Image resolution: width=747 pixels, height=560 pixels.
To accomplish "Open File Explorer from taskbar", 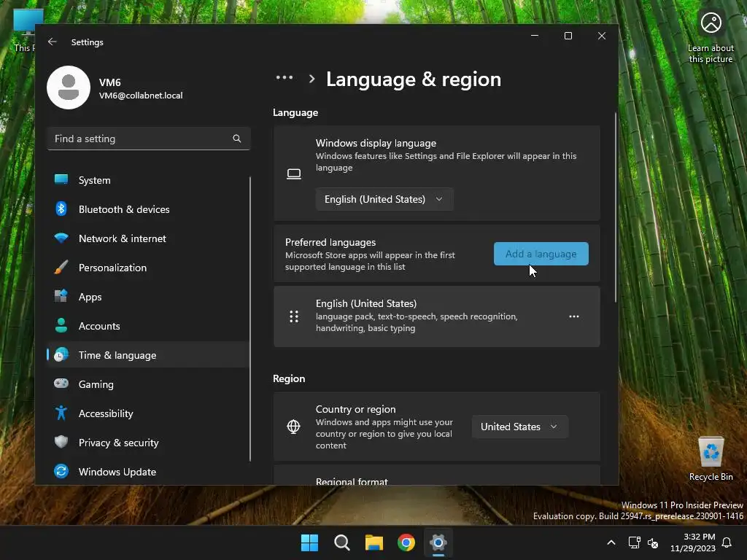I will click(374, 542).
